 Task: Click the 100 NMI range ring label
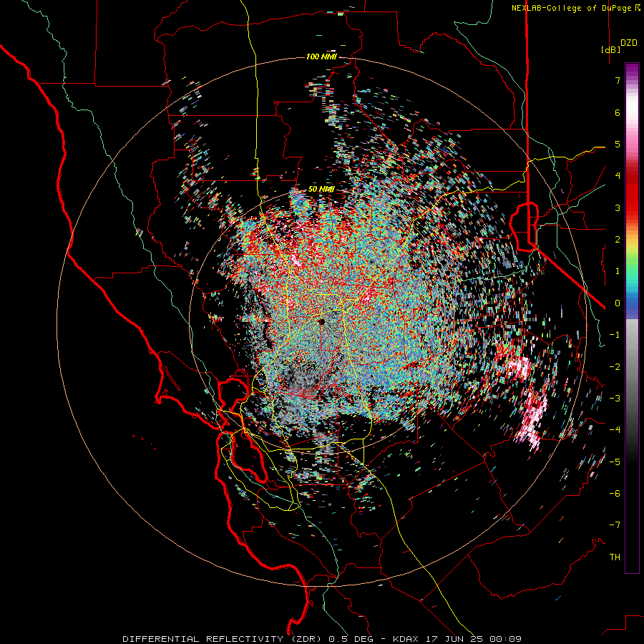(321, 57)
